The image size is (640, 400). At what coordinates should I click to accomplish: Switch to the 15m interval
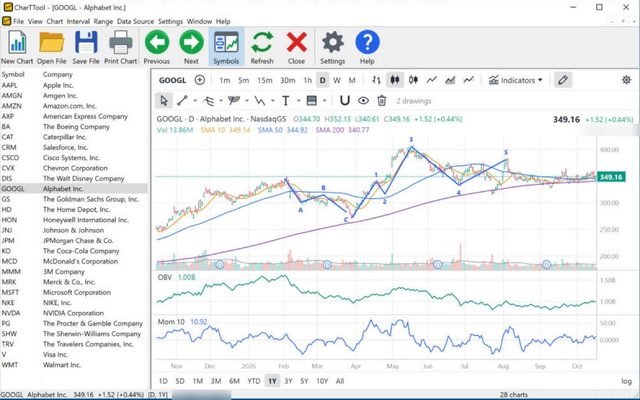coord(264,80)
